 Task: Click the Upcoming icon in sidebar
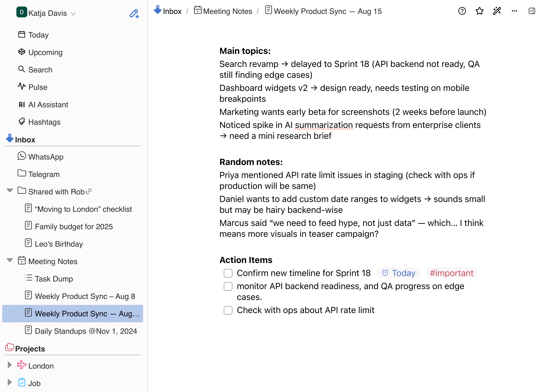[x=22, y=52]
